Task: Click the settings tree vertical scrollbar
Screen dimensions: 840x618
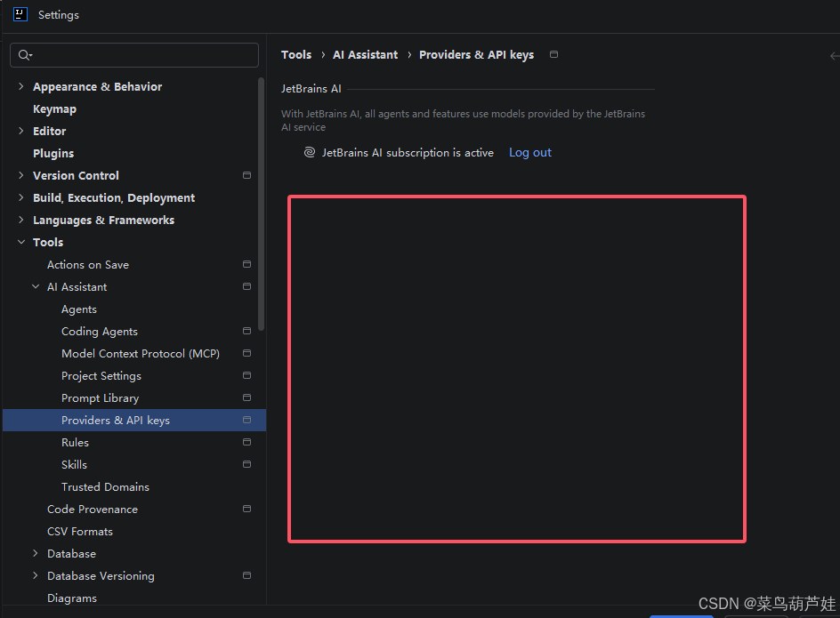Action: tap(262, 204)
